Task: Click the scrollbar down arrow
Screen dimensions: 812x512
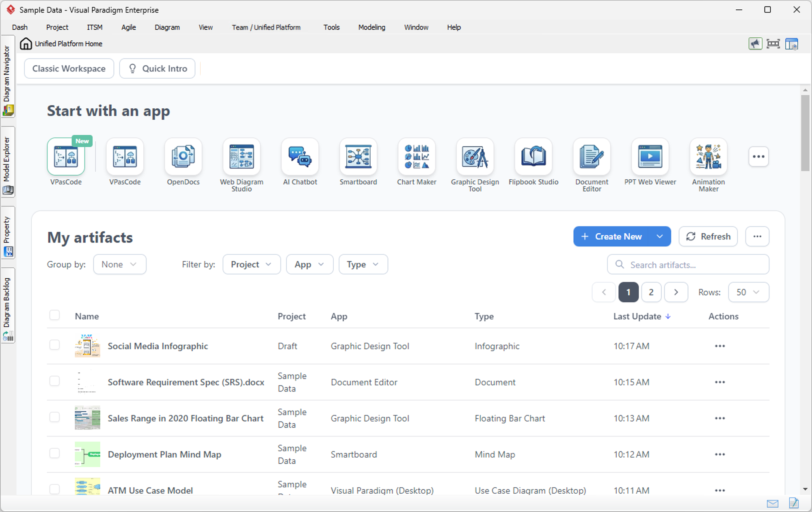Action: 805,489
